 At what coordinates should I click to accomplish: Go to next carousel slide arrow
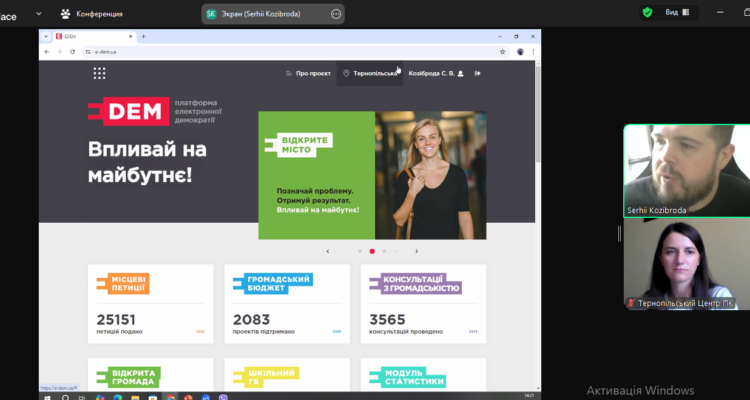click(x=417, y=251)
